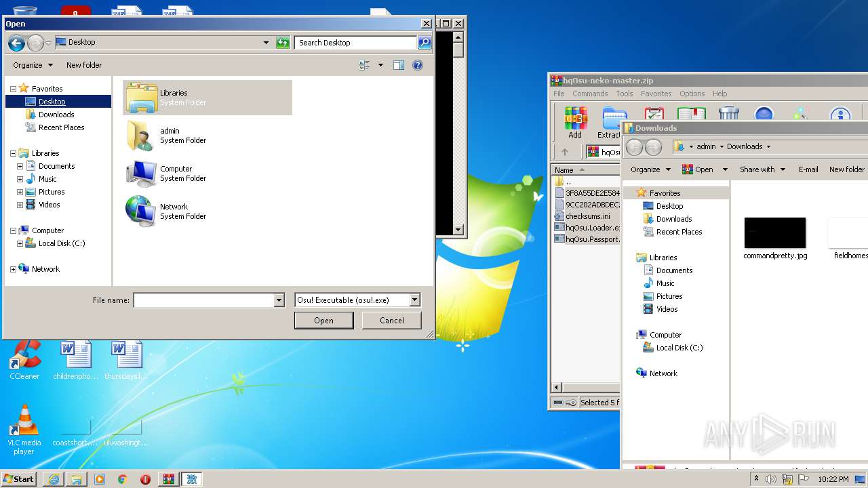This screenshot has height=488, width=868.
Task: Click the Cancel button in dialog
Action: coord(392,321)
